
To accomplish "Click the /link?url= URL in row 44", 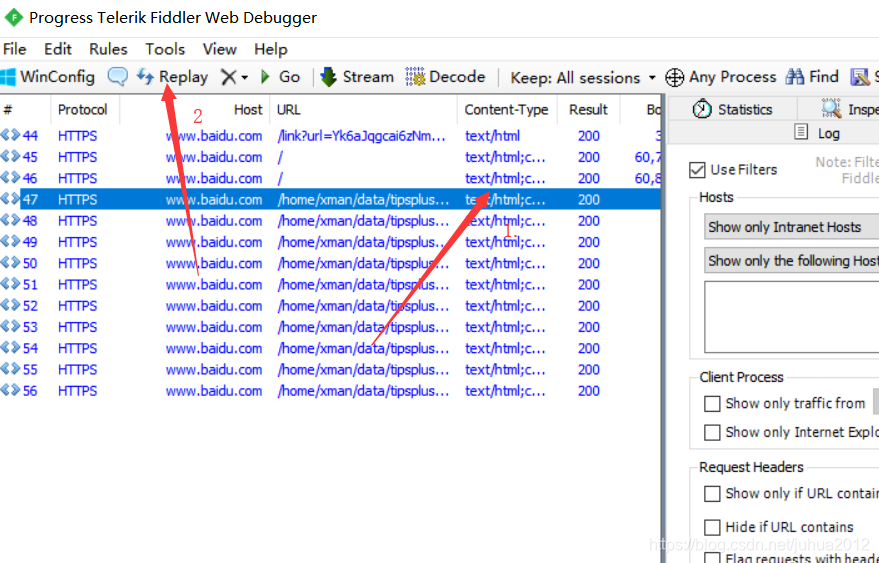I will (x=362, y=136).
